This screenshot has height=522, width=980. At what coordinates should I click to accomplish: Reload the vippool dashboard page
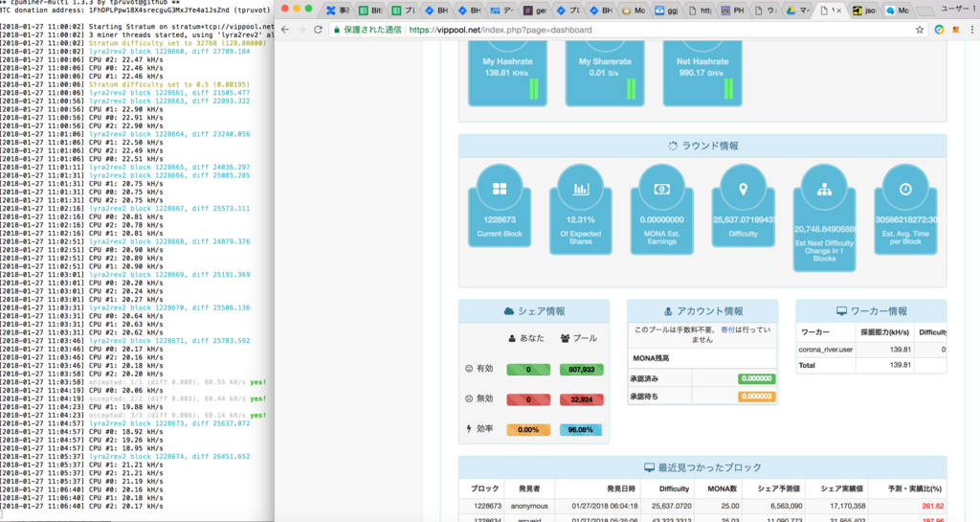coord(318,30)
